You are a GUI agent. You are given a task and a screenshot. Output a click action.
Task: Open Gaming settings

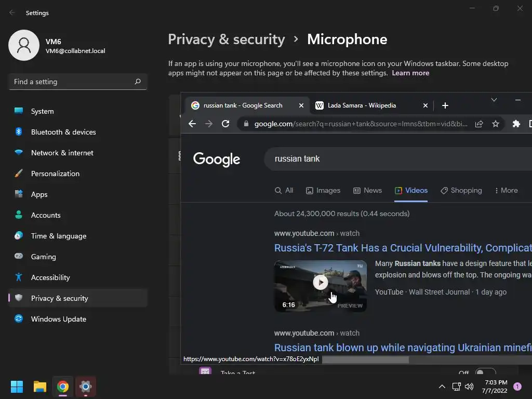[x=78, y=257]
